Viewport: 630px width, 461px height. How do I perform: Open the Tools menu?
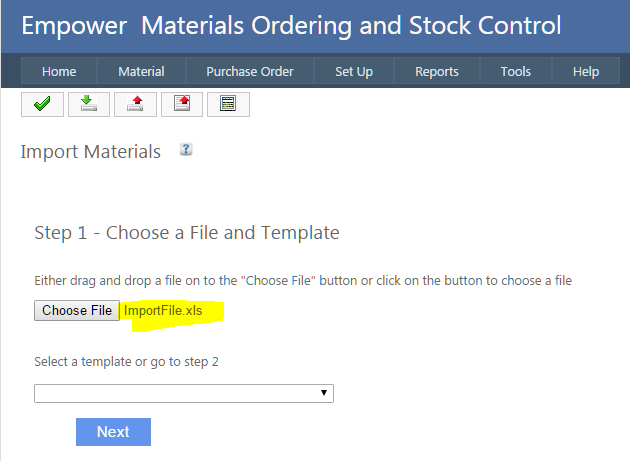516,71
